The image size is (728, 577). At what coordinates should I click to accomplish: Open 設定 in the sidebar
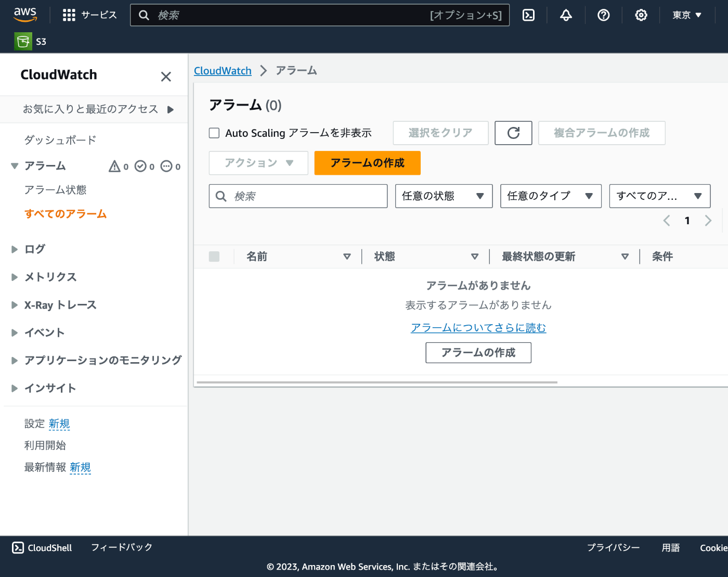tap(34, 424)
